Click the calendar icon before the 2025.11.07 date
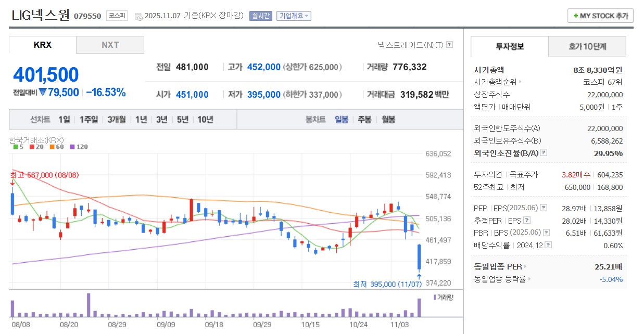644x334 pixels. [137, 16]
